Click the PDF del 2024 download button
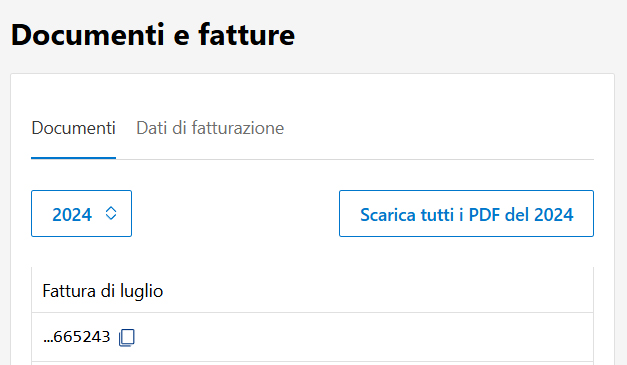 [x=466, y=213]
